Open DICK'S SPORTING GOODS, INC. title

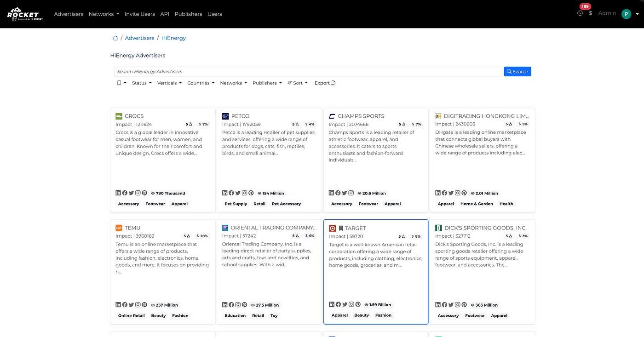click(x=486, y=228)
